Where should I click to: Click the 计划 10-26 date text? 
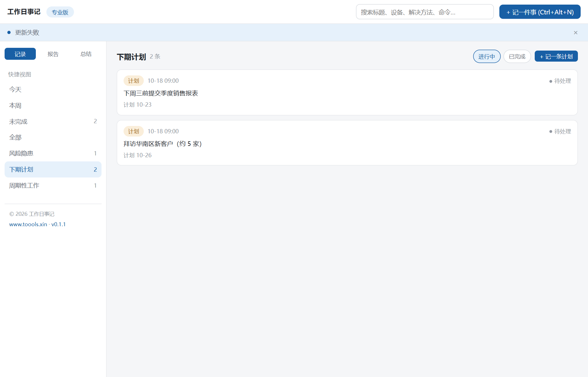coord(138,155)
